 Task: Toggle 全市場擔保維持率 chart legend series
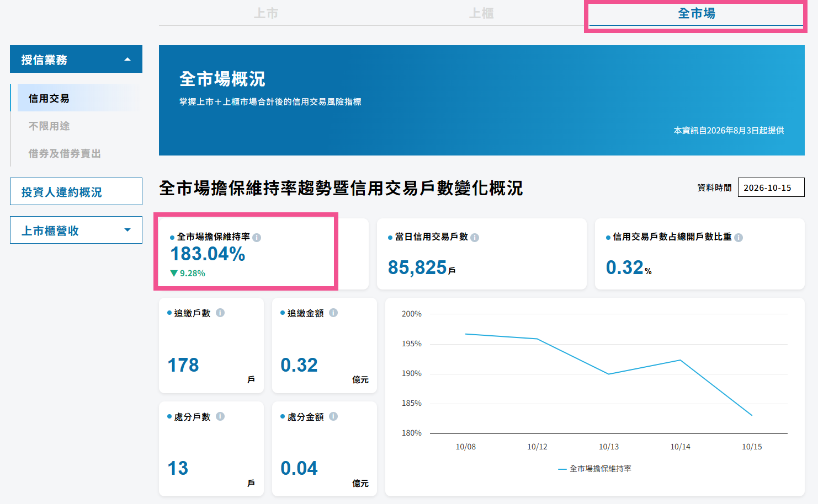[x=594, y=469]
